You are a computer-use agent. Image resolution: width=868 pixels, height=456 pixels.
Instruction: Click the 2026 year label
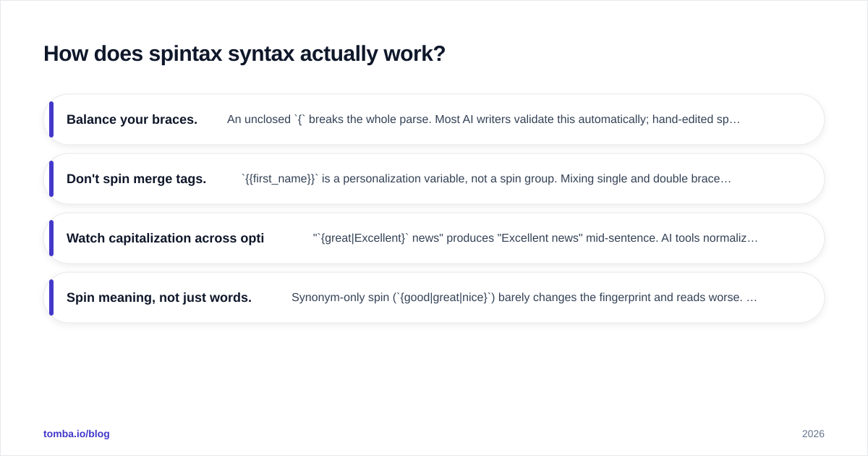(813, 434)
